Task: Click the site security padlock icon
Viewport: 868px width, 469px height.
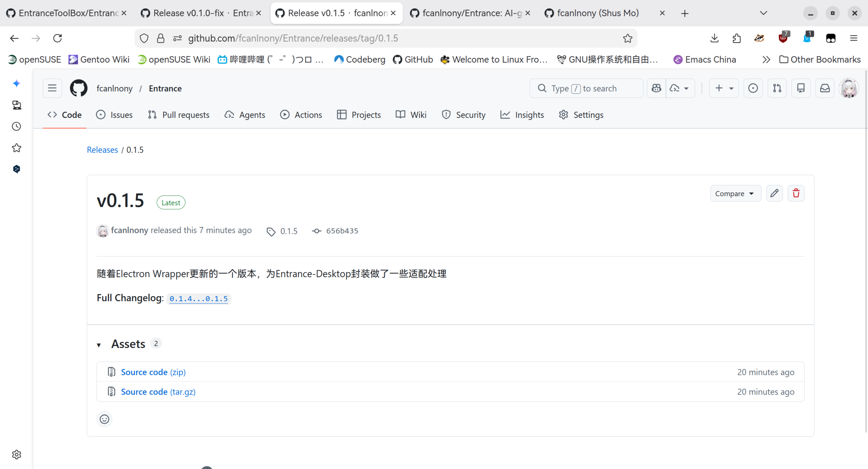Action: (x=161, y=38)
